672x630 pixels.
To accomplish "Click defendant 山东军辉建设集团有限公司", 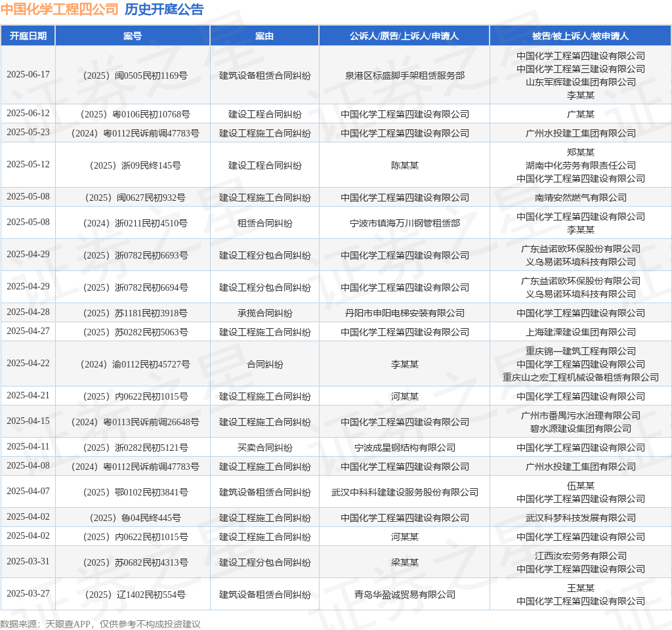I will click(581, 82).
